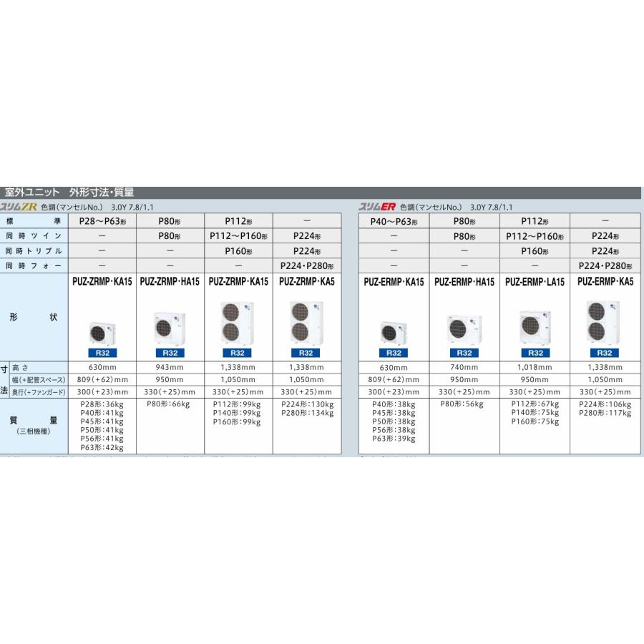Click the 形状 row label
Viewport: 644px width, 644px height.
click(34, 317)
